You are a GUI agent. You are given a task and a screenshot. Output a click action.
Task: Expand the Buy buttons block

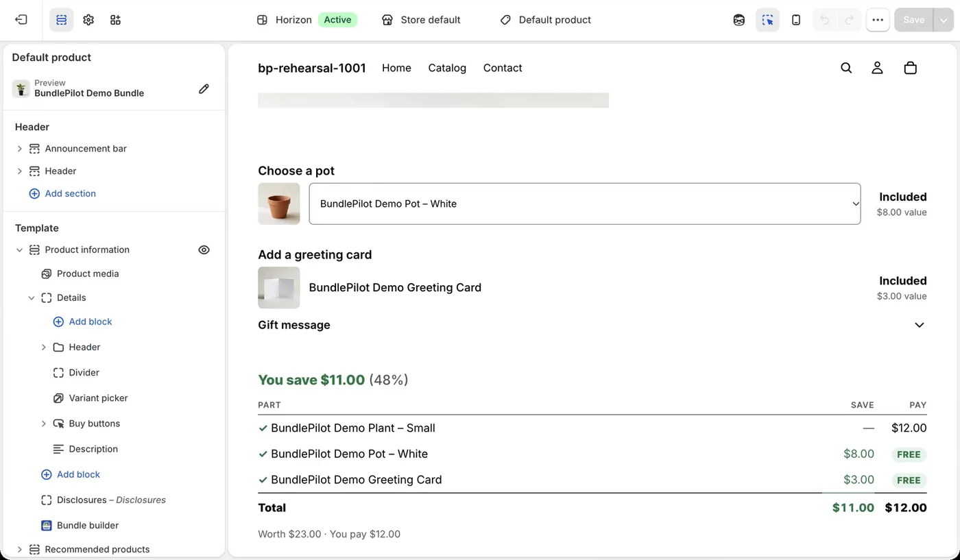pos(43,424)
